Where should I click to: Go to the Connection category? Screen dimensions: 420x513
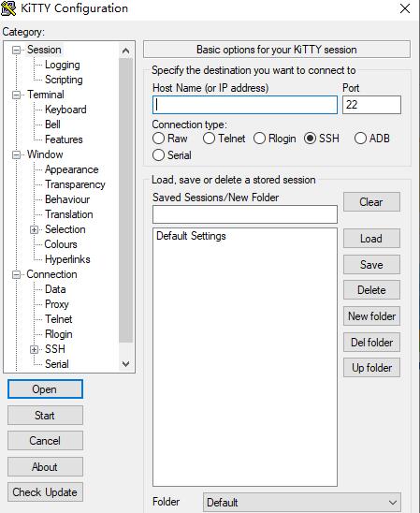(51, 274)
